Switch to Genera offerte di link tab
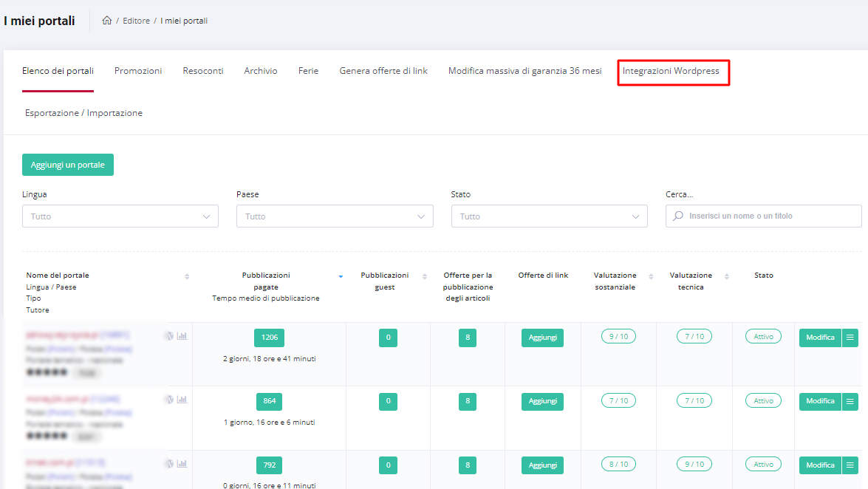 click(x=383, y=71)
